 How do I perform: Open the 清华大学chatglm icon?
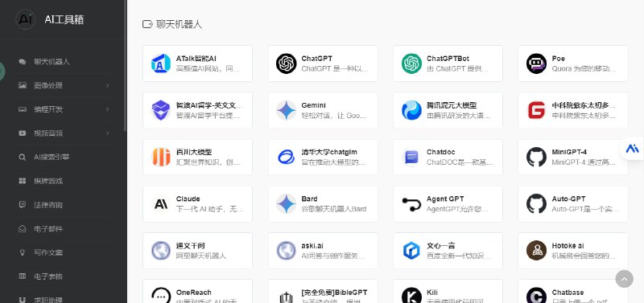pyautogui.click(x=287, y=157)
